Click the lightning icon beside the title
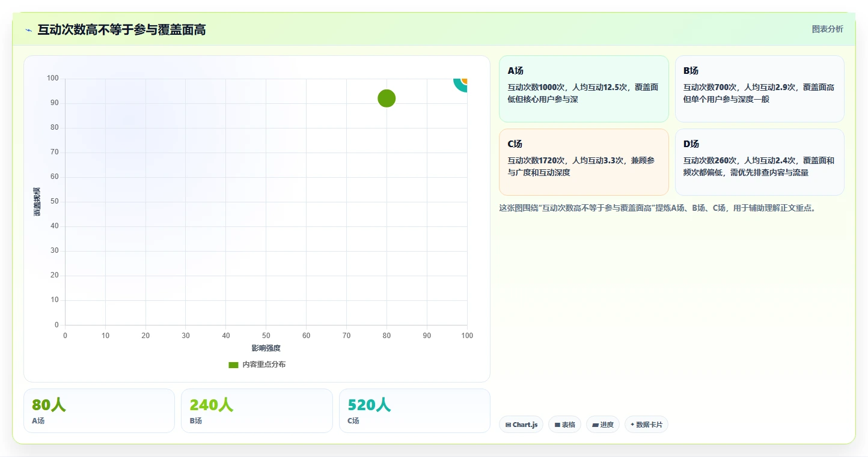This screenshot has height=457, width=868. [28, 30]
